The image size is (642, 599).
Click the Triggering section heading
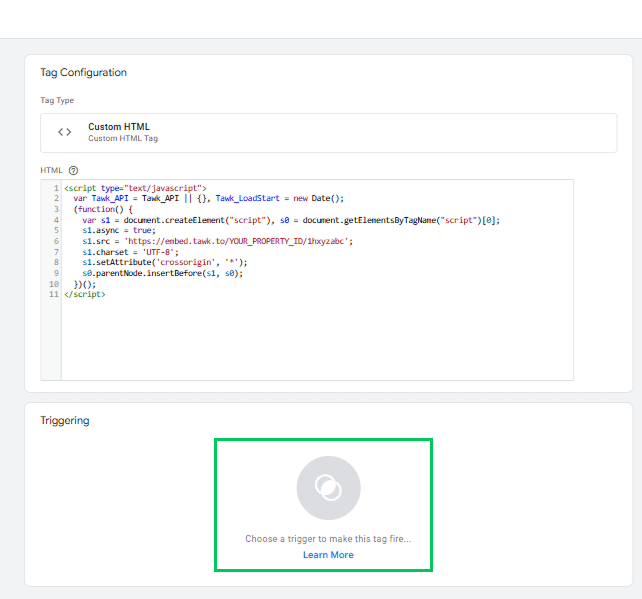coord(65,420)
